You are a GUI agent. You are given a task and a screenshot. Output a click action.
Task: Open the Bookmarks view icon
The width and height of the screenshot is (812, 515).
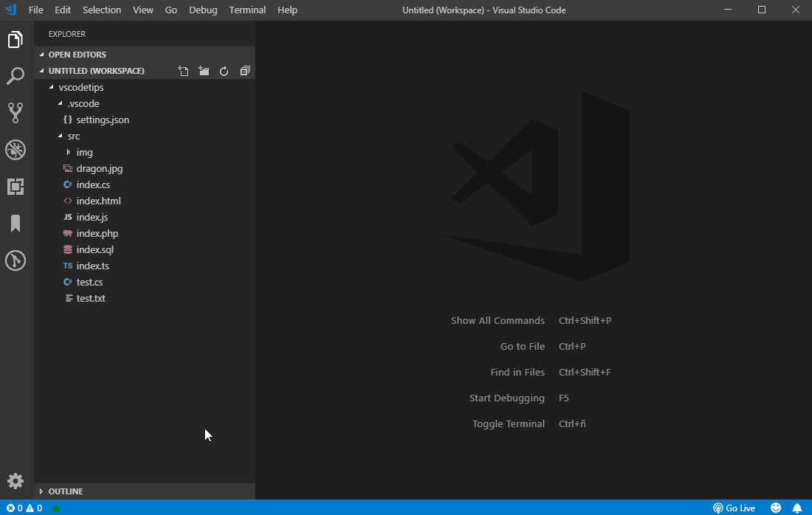tap(15, 224)
